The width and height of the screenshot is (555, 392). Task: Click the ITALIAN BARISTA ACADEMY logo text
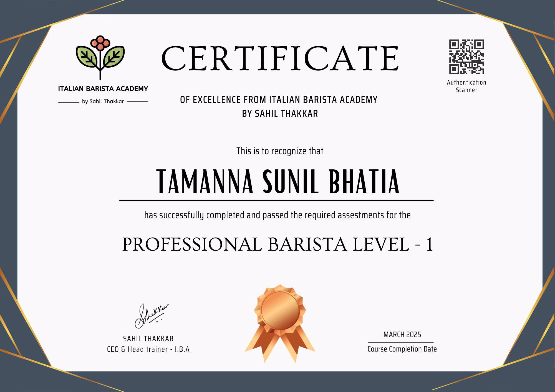(103, 89)
